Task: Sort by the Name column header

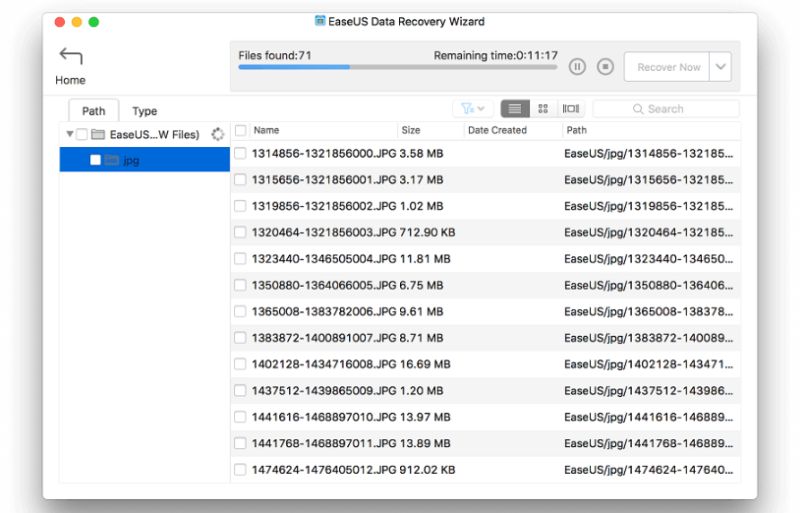Action: click(x=323, y=130)
